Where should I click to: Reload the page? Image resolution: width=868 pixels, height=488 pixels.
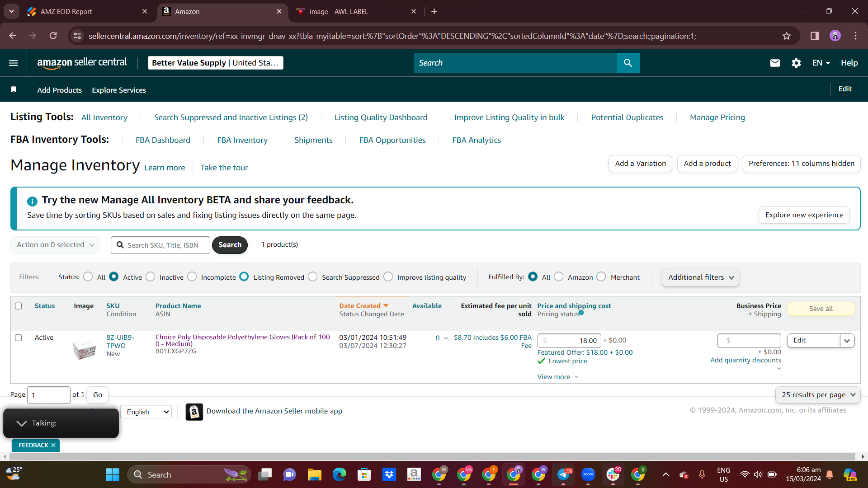[53, 36]
